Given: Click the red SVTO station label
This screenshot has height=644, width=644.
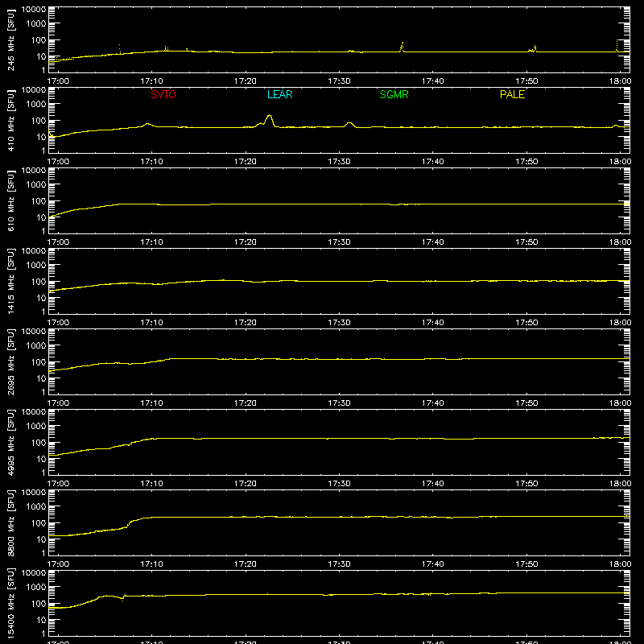Looking at the screenshot, I should click(163, 94).
